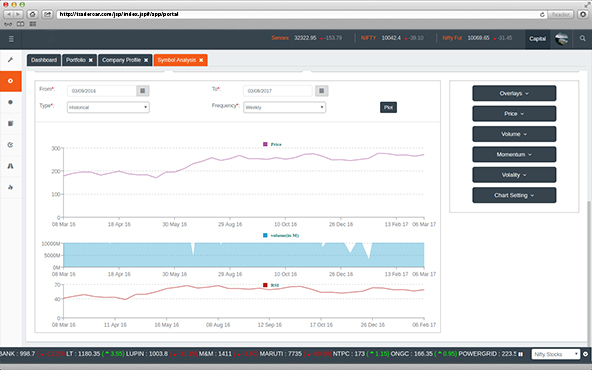The width and height of the screenshot is (592, 370).
Task: Click the browser home button
Action: click(32, 14)
